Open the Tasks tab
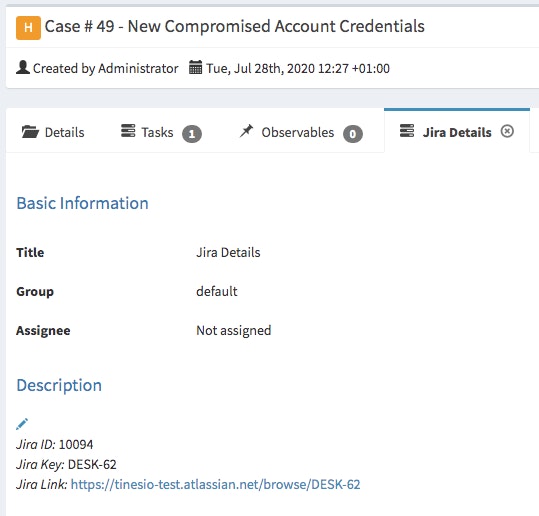The width and height of the screenshot is (539, 516). [x=161, y=132]
